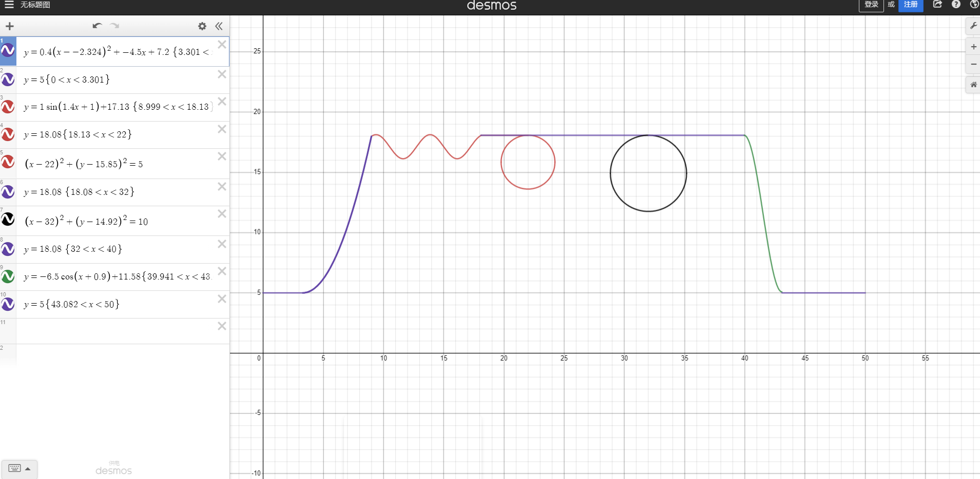The width and height of the screenshot is (980, 479).
Task: Toggle visibility of the green cosine expression
Action: click(x=8, y=276)
